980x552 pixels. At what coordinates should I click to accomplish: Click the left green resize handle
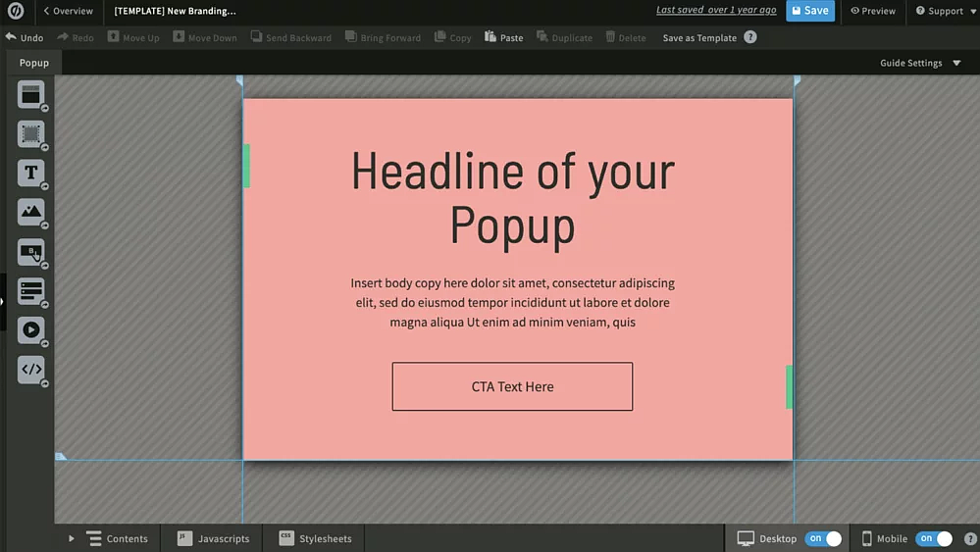click(x=247, y=166)
